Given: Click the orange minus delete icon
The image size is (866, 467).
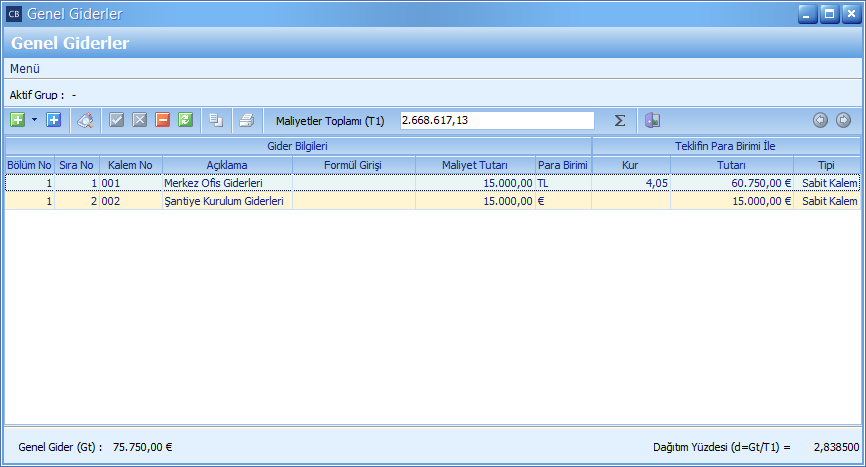Looking at the screenshot, I should click(x=162, y=120).
